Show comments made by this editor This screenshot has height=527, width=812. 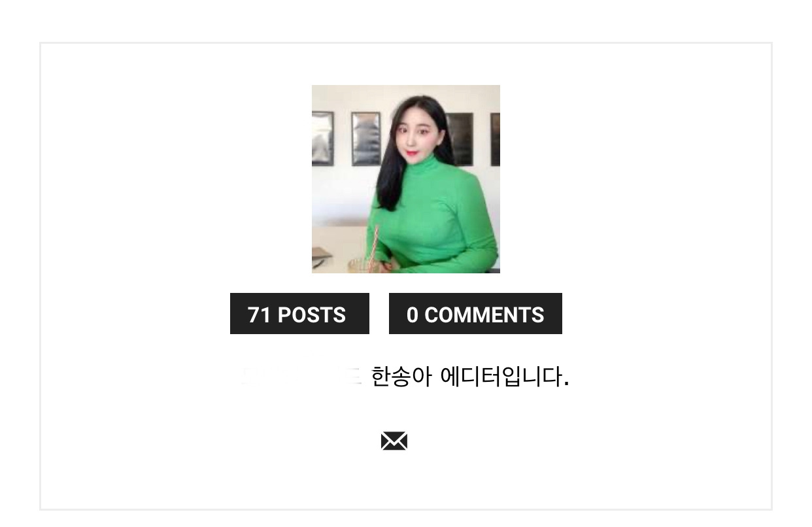pos(475,314)
